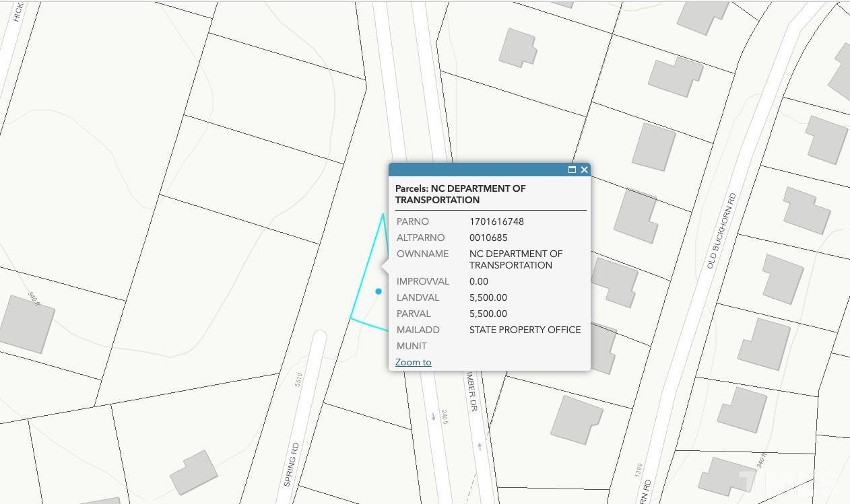
Task: Click the 340 ft contour label near building
Action: click(x=34, y=299)
